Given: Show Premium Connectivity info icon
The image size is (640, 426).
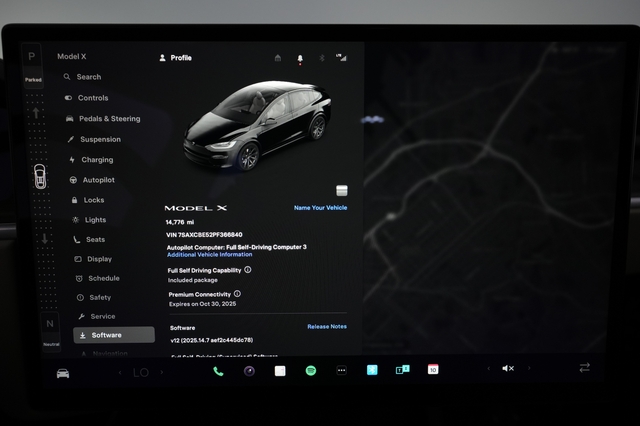Looking at the screenshot, I should 237,294.
